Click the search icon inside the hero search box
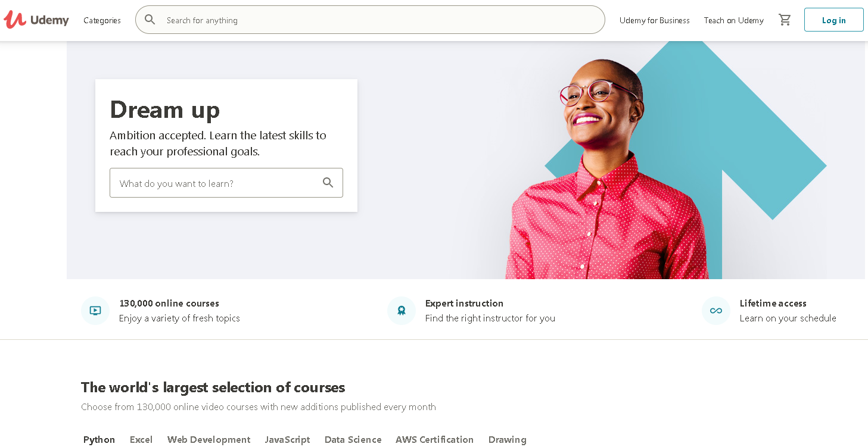This screenshot has width=868, height=447. pos(328,182)
